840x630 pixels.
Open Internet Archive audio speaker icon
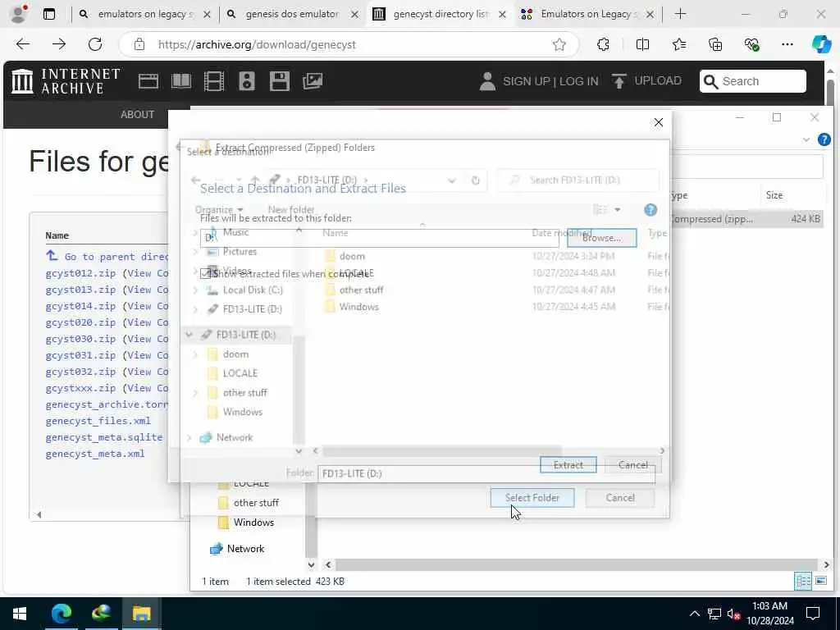pos(246,81)
